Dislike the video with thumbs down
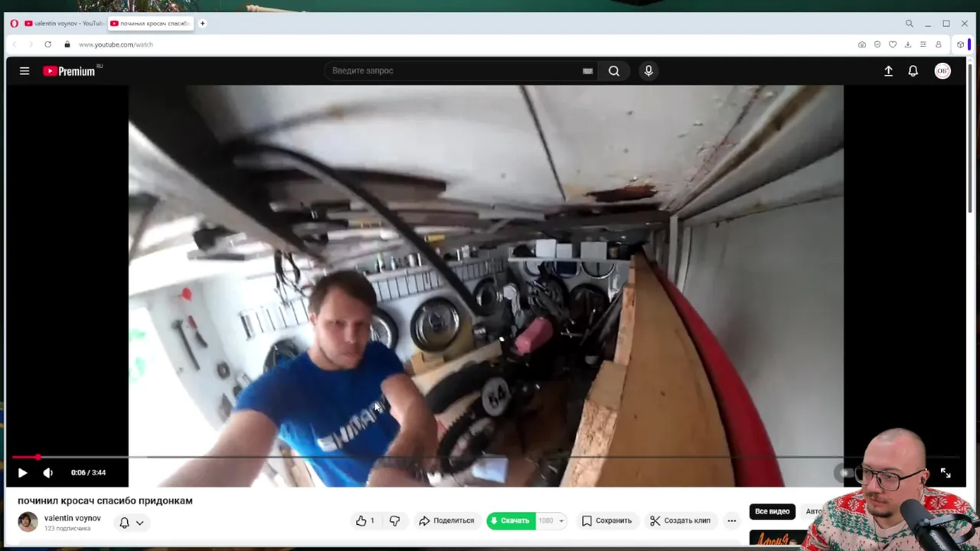 coord(394,520)
